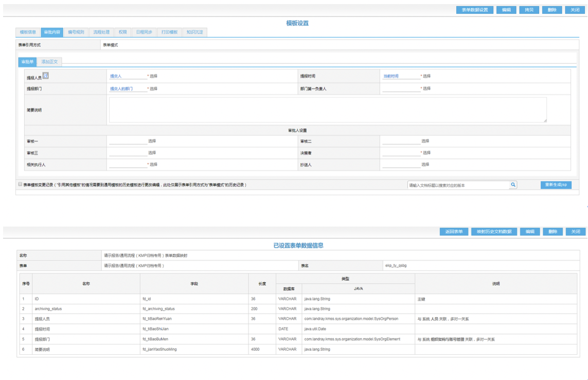
Task: Click the 表单数据设置 button
Action: (x=474, y=10)
